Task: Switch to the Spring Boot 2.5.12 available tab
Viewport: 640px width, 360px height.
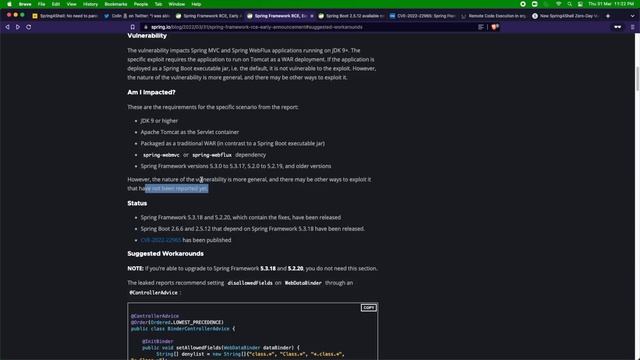Action: click(x=351, y=16)
